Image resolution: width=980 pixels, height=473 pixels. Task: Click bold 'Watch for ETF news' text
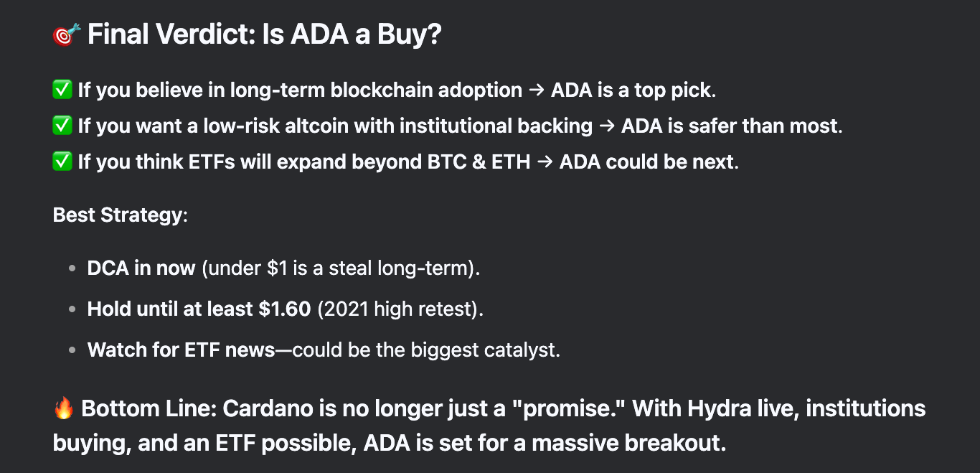[x=182, y=350]
